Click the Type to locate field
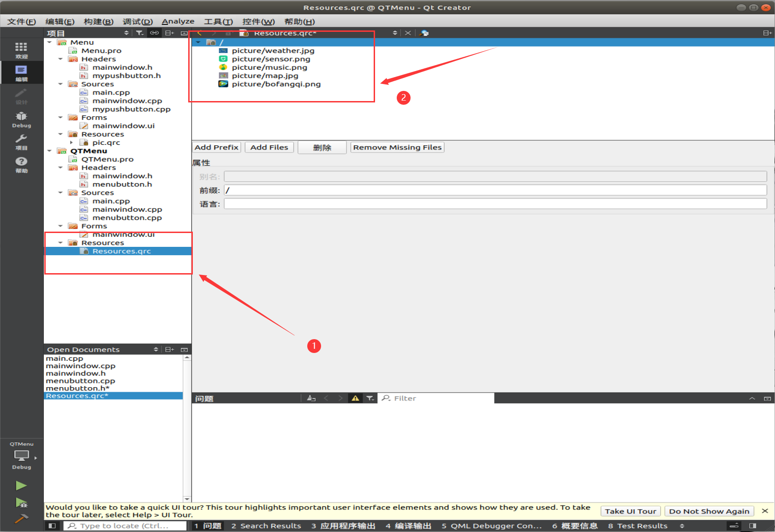775x532 pixels. [x=125, y=526]
